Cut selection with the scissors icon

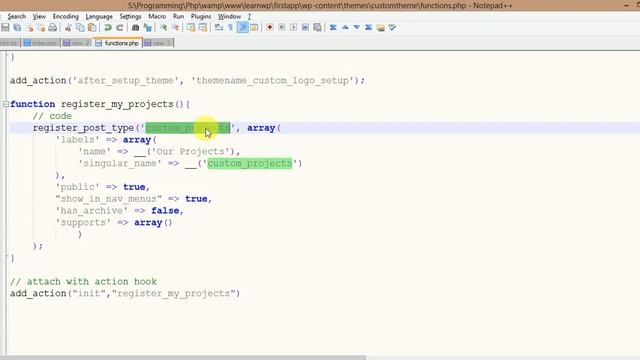(x=68, y=27)
